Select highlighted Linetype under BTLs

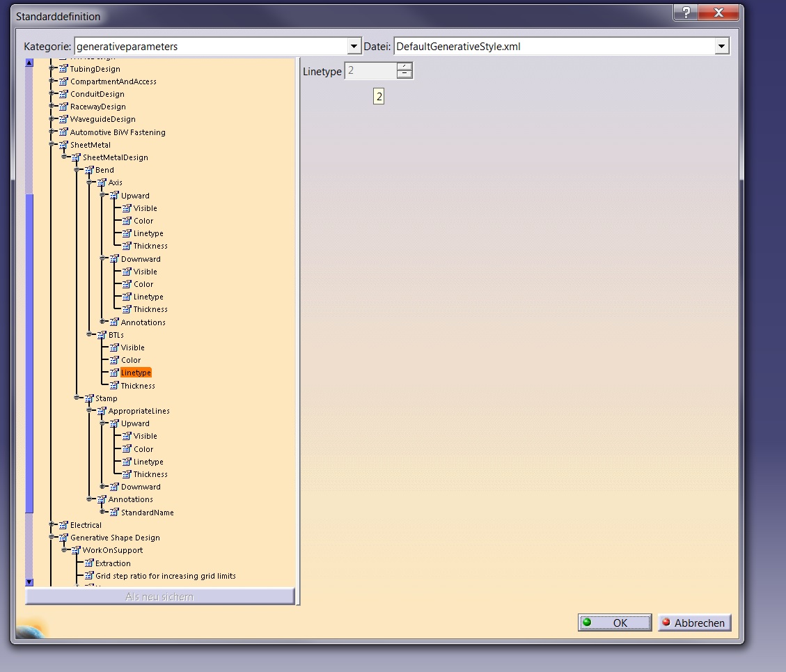pos(136,373)
